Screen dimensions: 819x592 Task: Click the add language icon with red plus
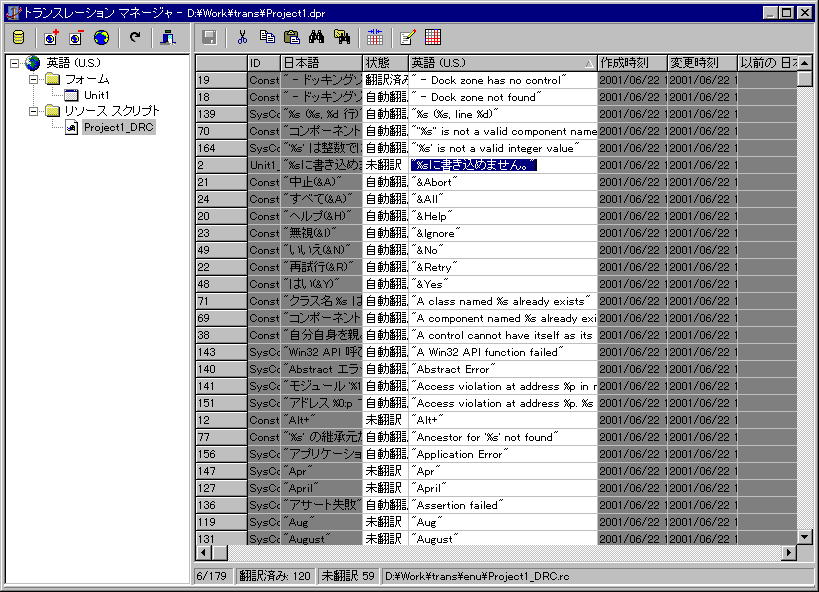coord(51,38)
